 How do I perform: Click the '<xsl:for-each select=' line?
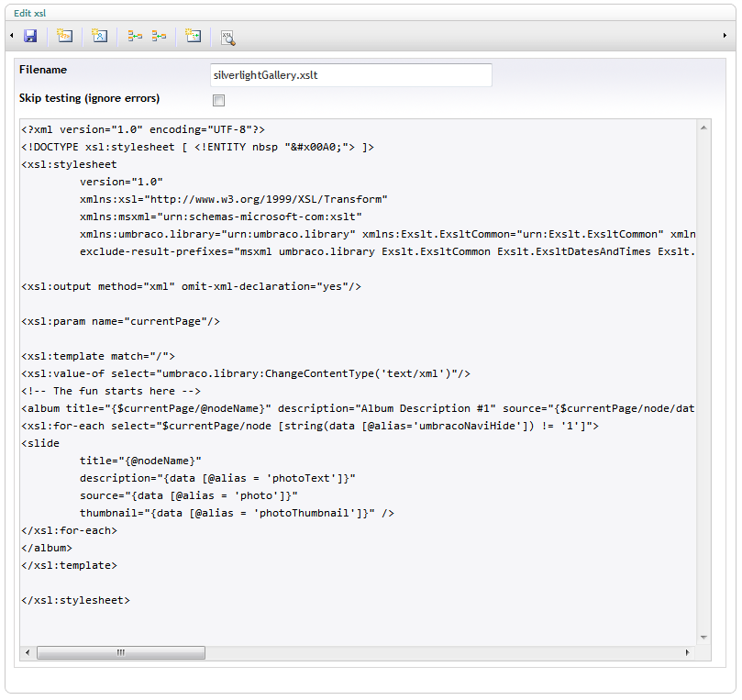click(310, 426)
